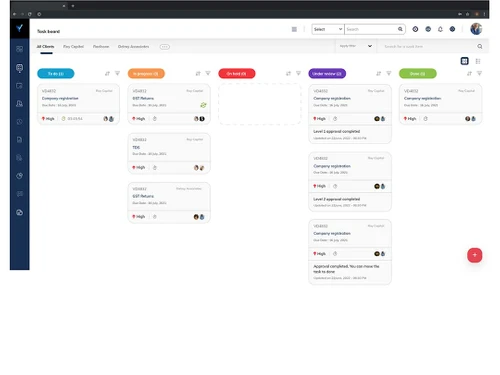Go back in the browser
Viewport: 500px width, 375px height.
[x=14, y=14]
